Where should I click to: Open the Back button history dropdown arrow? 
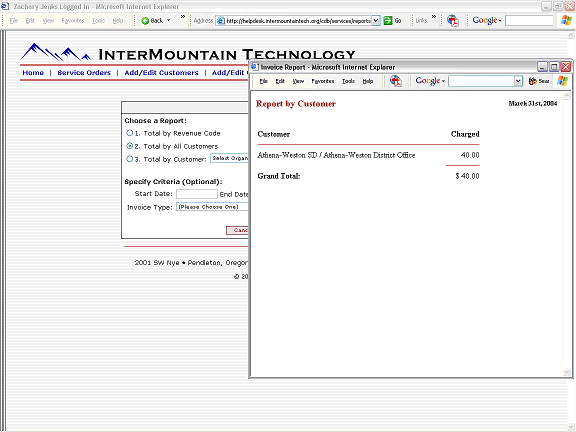tap(169, 21)
